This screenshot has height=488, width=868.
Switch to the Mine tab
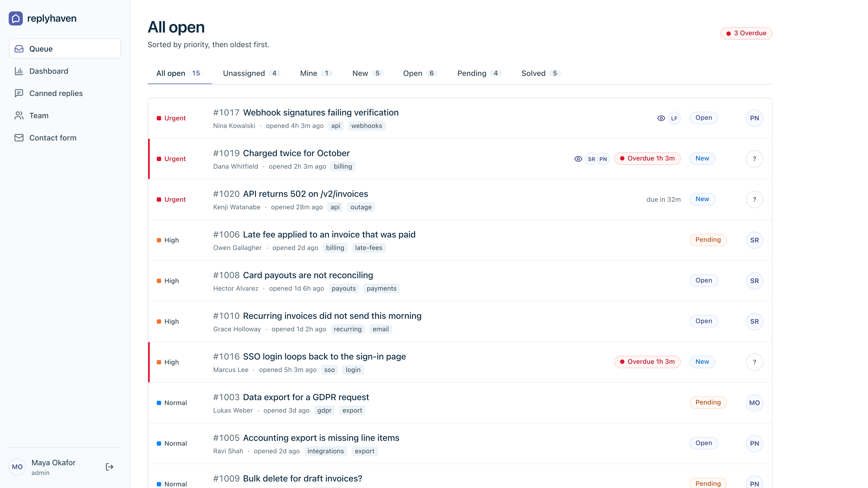[x=316, y=73]
